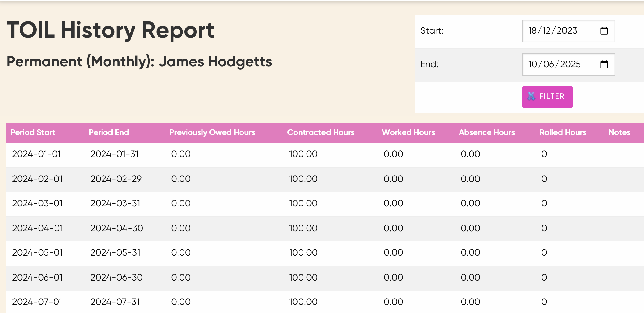This screenshot has width=644, height=313.
Task: Select the 2024-07-31 period end cell
Action: (115, 302)
